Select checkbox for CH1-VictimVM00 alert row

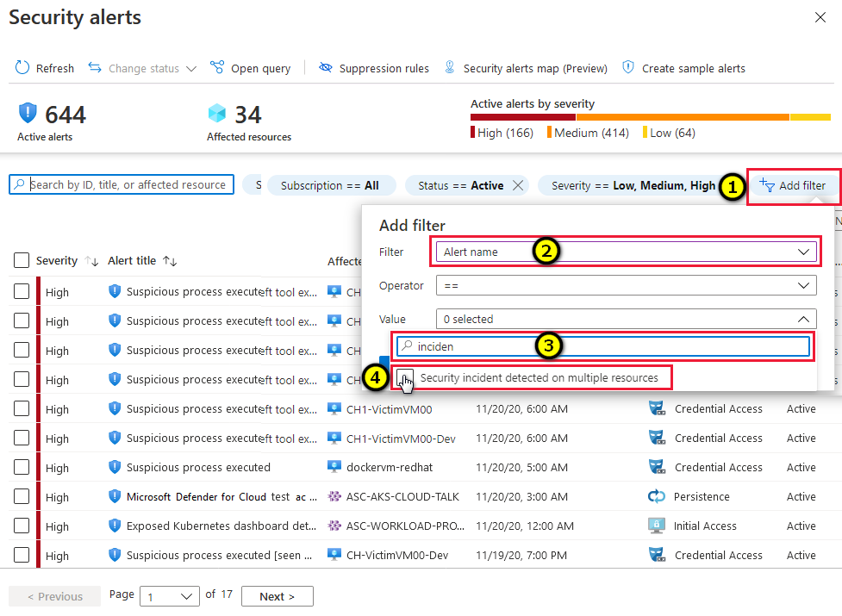click(22, 409)
